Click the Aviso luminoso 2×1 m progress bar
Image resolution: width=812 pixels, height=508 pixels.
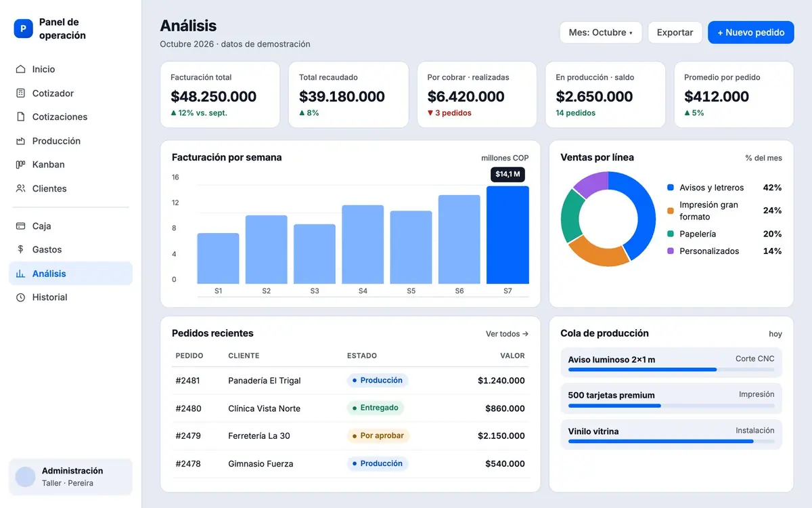(x=671, y=370)
